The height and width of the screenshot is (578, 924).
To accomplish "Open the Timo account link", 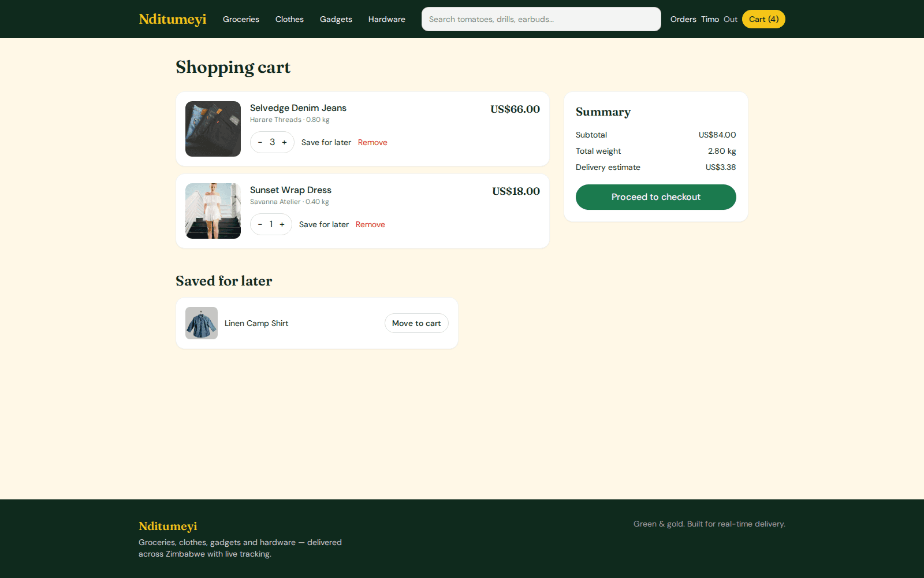I will tap(710, 19).
